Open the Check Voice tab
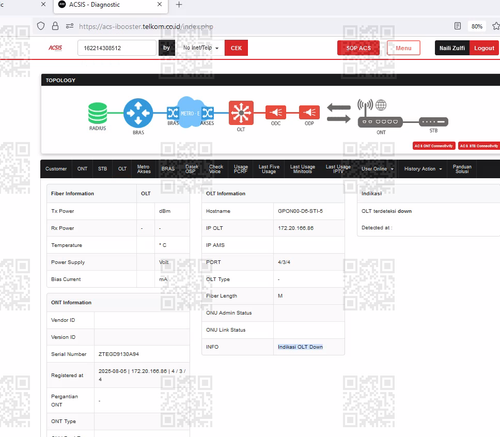 [x=215, y=169]
